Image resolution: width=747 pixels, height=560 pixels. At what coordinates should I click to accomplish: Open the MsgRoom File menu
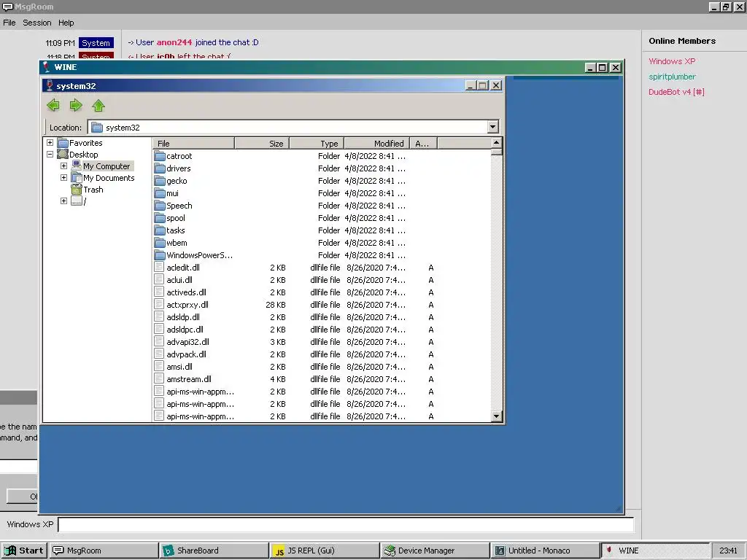(x=9, y=23)
